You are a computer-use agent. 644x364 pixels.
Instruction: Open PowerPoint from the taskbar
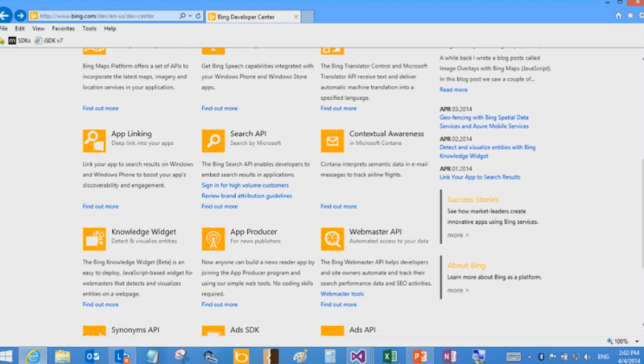419,356
